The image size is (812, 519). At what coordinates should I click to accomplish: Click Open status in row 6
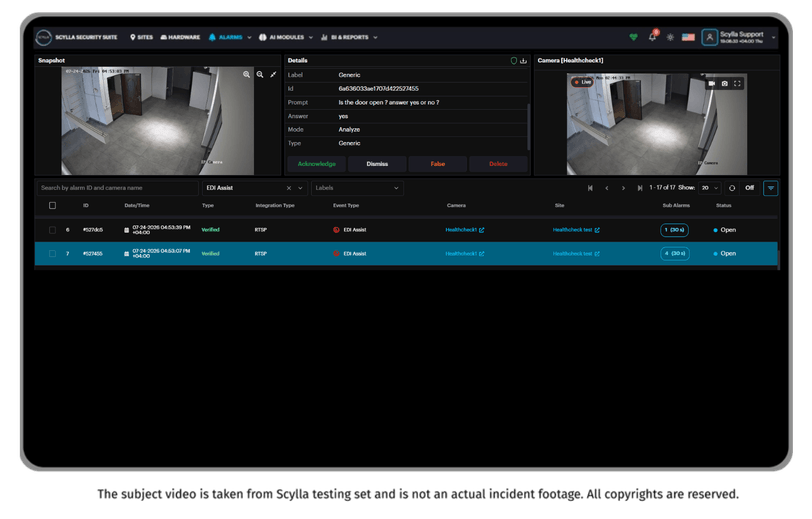[x=724, y=230]
